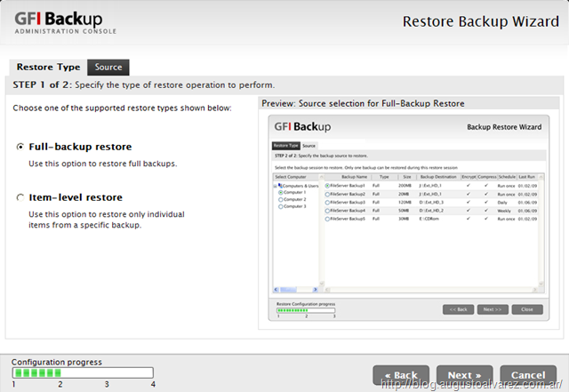Viewport: 569px width, 392px height.
Task: Click the Encrypt checkmark for FileServer Backup1 in preview
Action: [468, 185]
